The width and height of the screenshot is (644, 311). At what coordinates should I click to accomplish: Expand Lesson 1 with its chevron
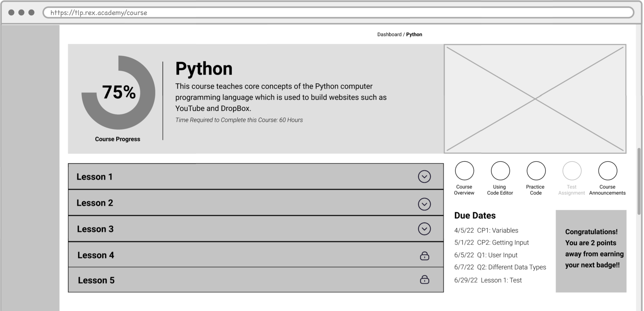tap(424, 176)
